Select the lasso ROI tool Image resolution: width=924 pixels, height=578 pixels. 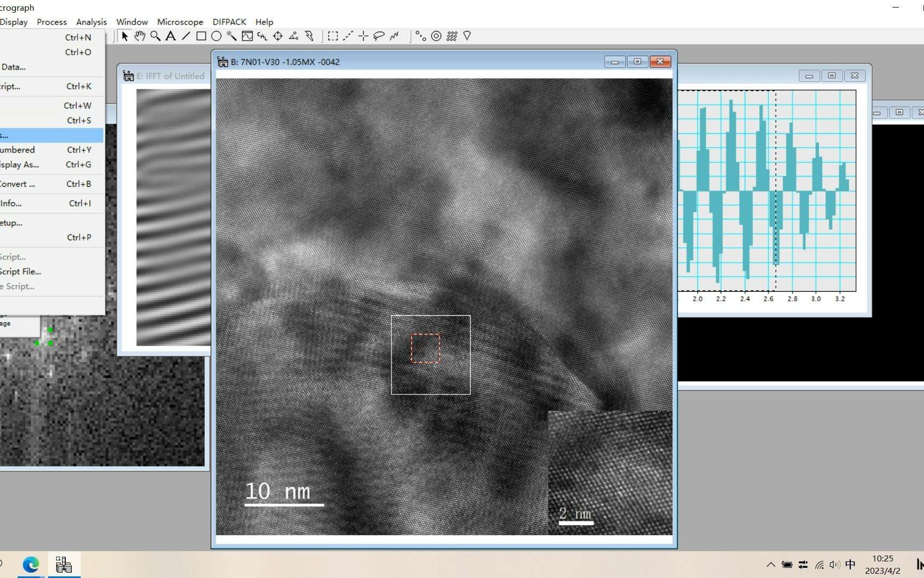[379, 36]
